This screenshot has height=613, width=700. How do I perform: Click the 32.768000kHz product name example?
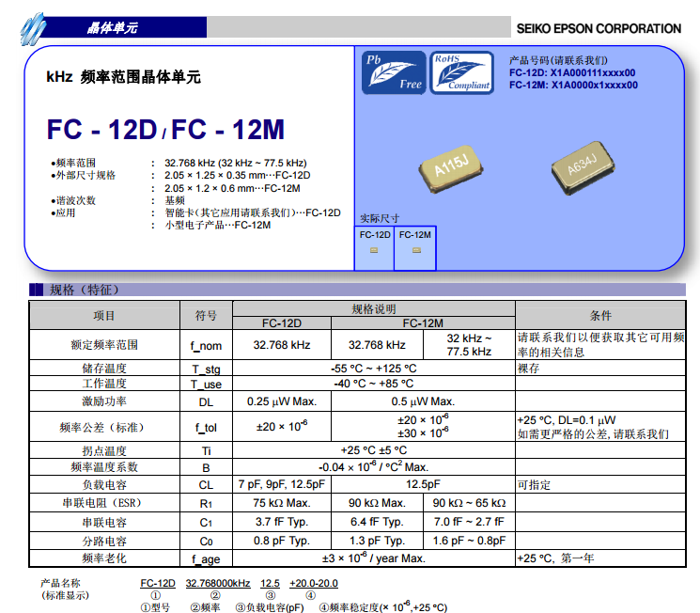pos(217,583)
